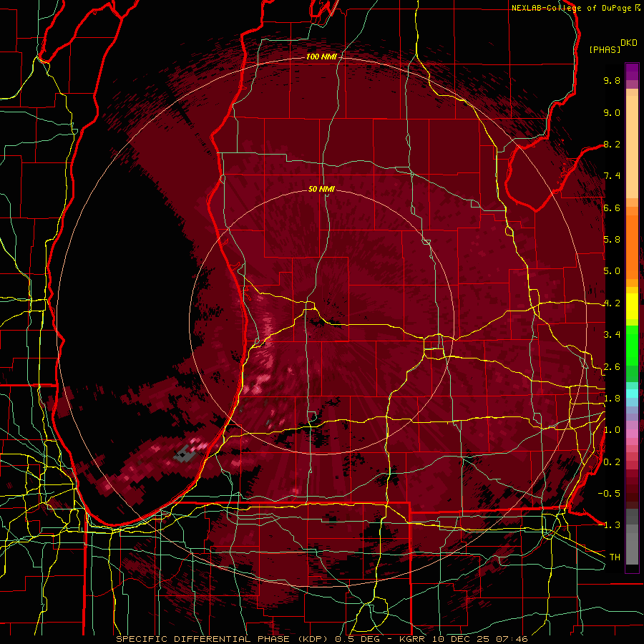Click the 7.4 legend value

612,176
